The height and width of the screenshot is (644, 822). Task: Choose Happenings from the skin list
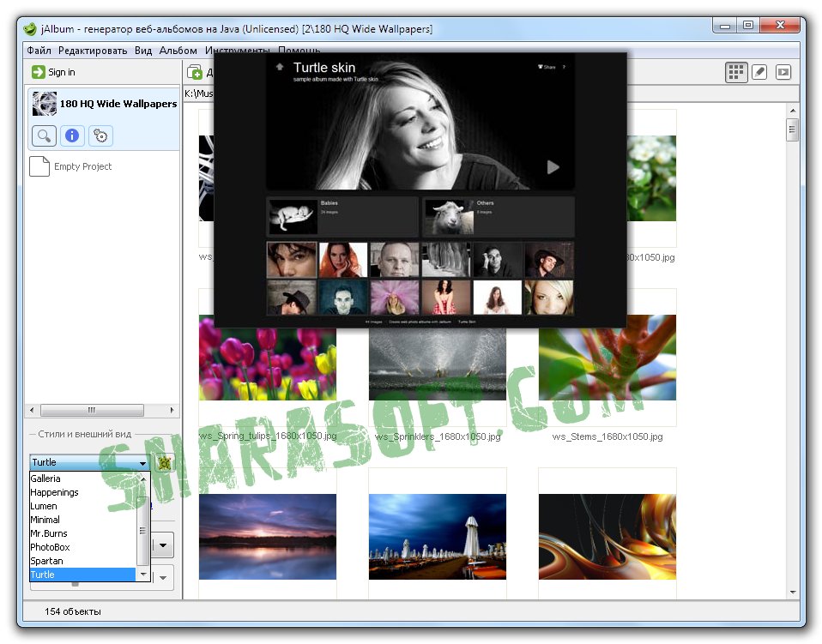[x=83, y=492]
